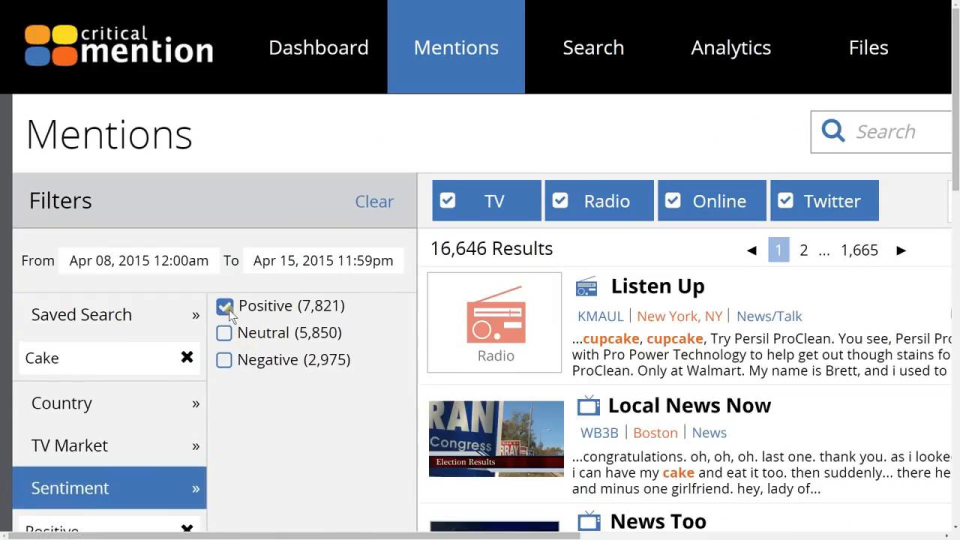The height and width of the screenshot is (540, 960).
Task: Click the 16,646 Results count
Action: pos(492,249)
